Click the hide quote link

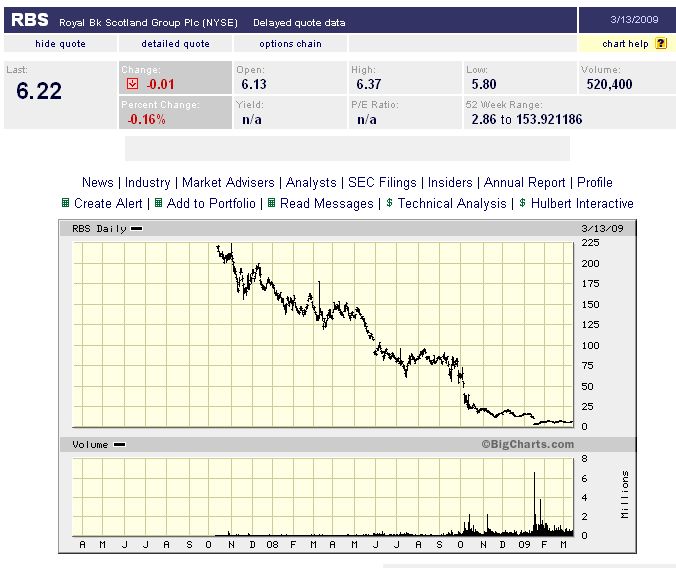[x=60, y=44]
